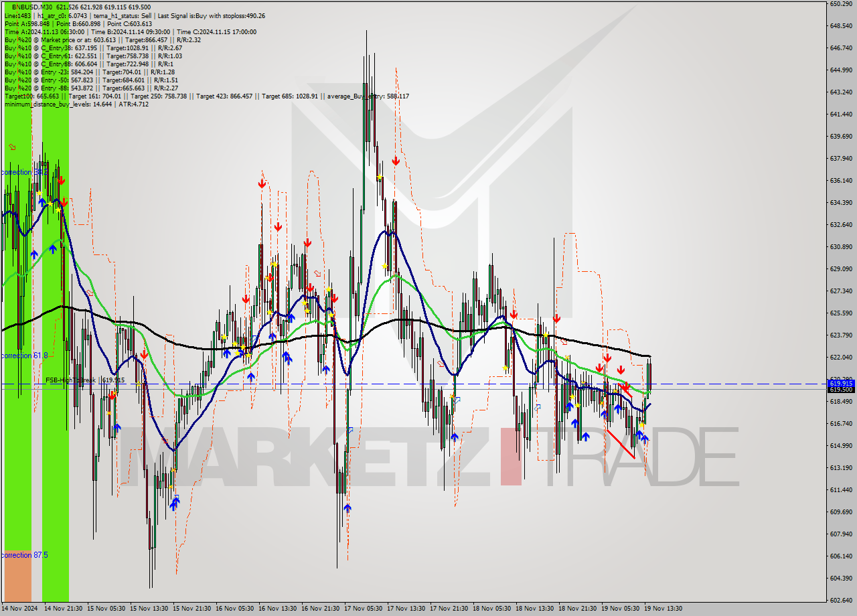Click the '14 Nov 2024' date label
Screen dimensions: 857x616
[x=21, y=609]
